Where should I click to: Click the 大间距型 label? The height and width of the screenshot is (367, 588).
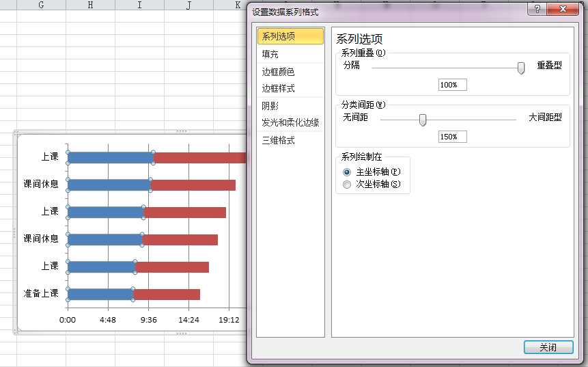545,118
